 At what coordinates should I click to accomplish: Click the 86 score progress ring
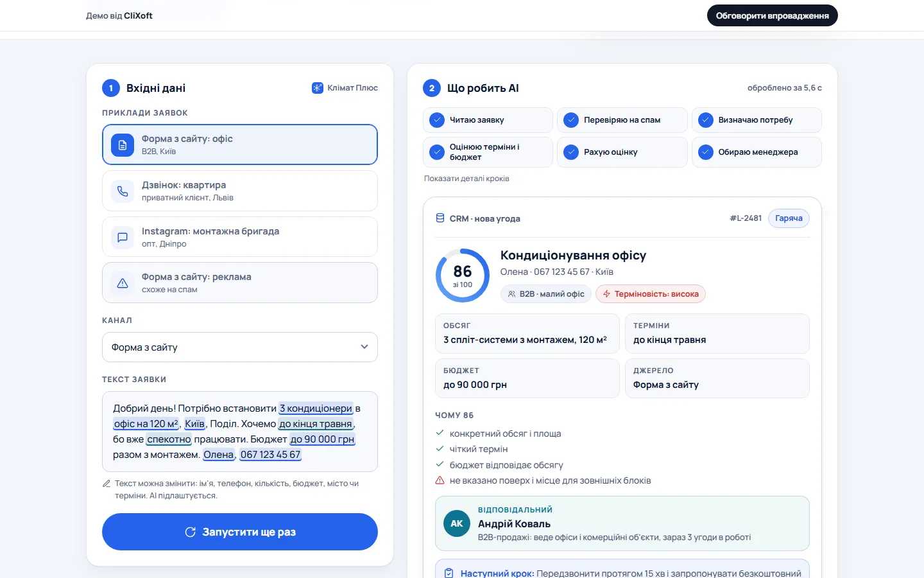(463, 276)
